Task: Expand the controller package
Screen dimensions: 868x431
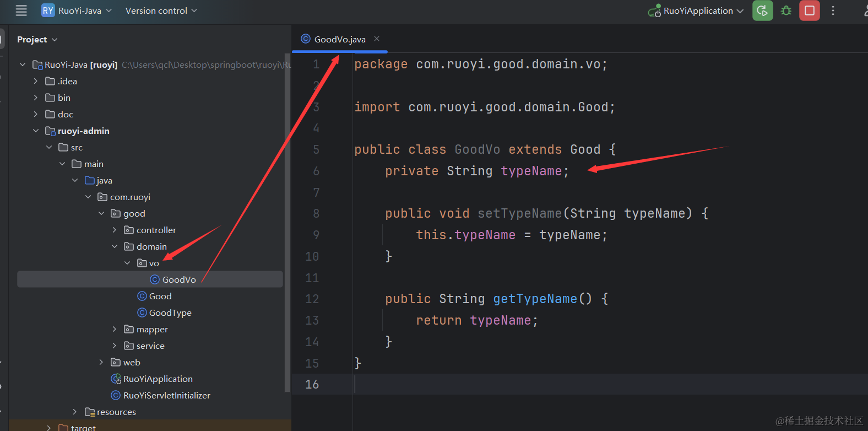Action: point(115,230)
